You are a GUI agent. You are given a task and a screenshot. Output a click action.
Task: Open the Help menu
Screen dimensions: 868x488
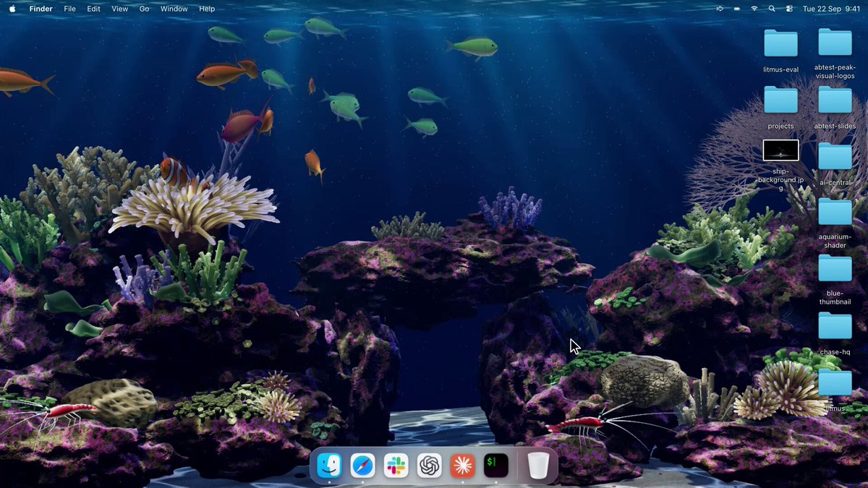[207, 9]
